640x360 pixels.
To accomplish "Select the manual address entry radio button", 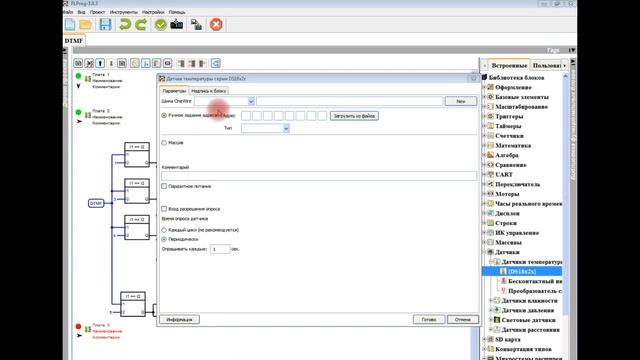I will [164, 116].
